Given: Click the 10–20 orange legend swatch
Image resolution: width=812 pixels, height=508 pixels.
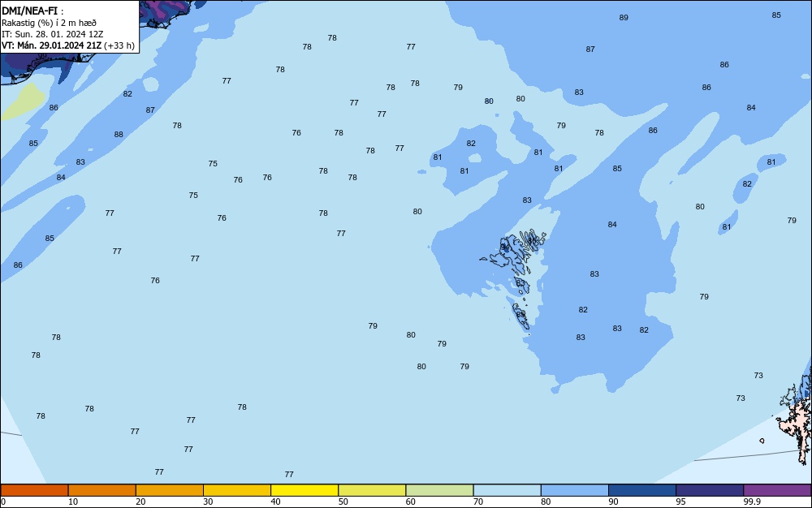Looking at the screenshot, I should point(102,490).
